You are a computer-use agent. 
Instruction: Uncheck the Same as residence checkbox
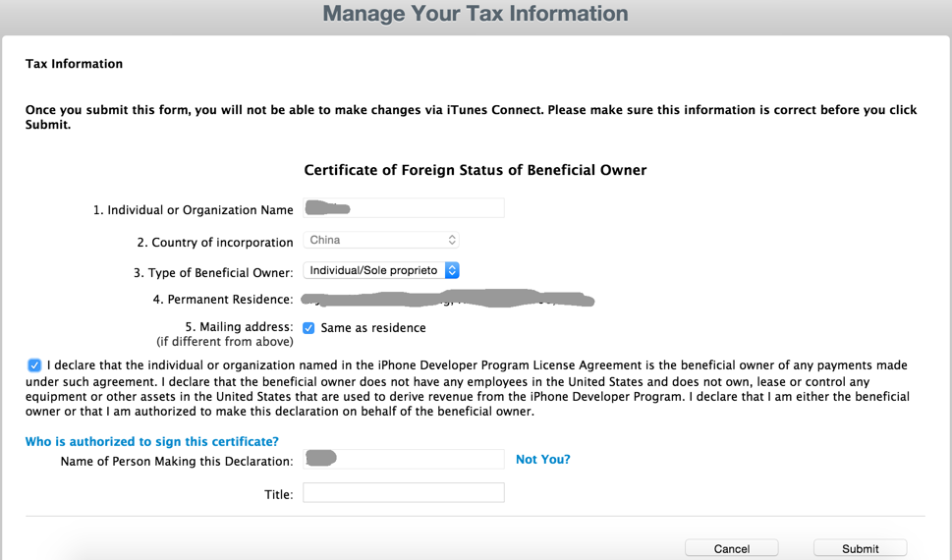[308, 328]
